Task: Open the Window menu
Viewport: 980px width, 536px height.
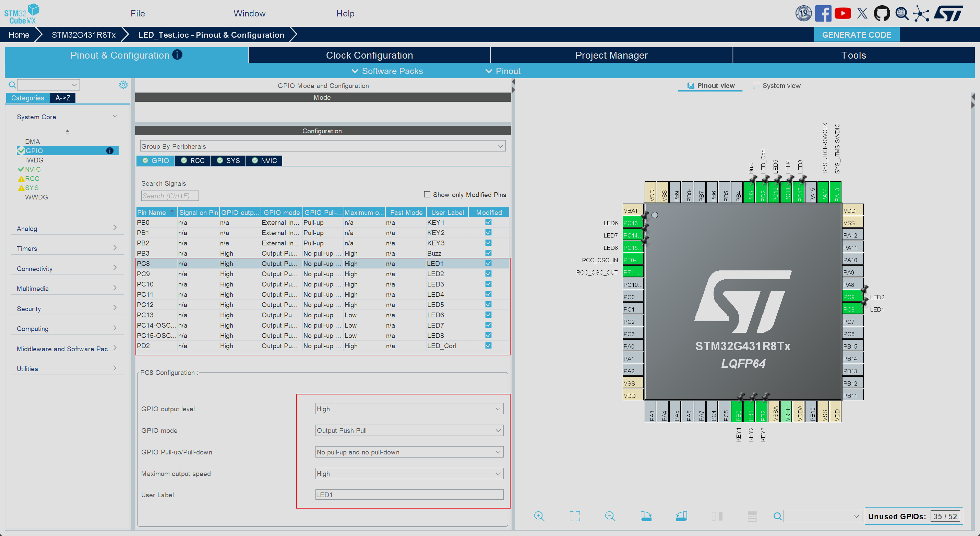Action: pyautogui.click(x=249, y=14)
